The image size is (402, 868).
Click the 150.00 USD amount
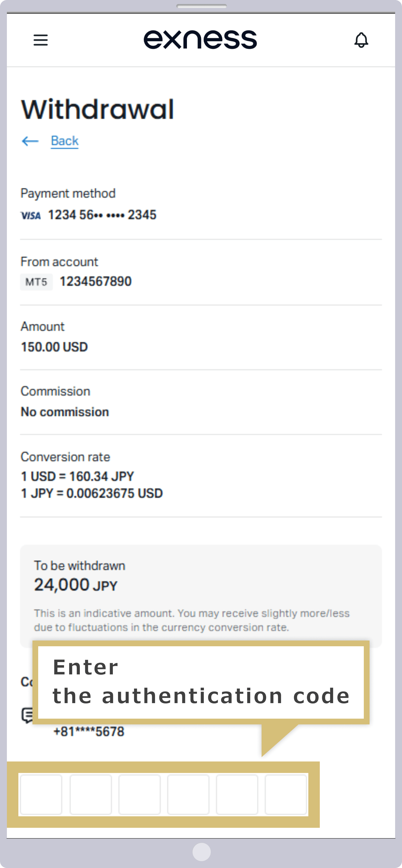[54, 347]
